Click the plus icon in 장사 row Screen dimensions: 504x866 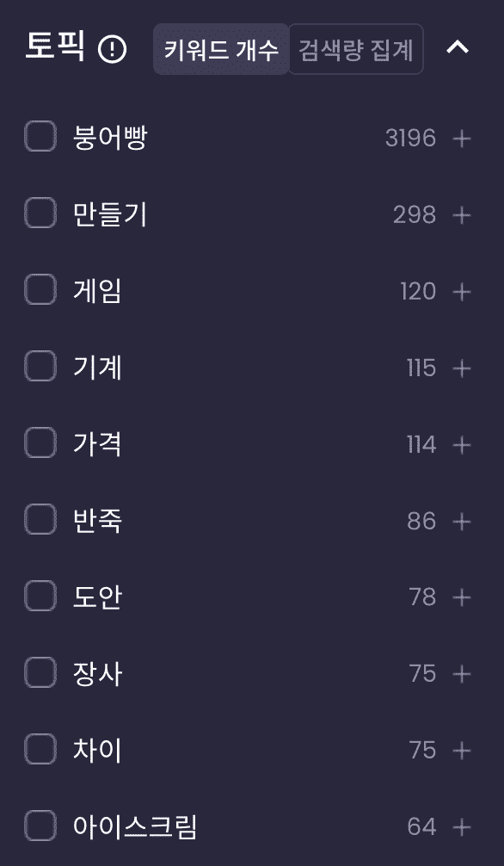462,674
